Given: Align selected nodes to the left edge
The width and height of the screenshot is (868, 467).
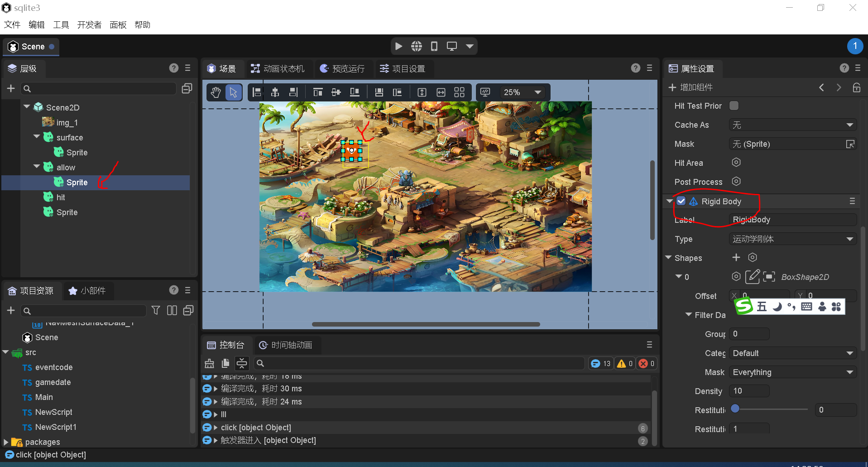Looking at the screenshot, I should 257,92.
